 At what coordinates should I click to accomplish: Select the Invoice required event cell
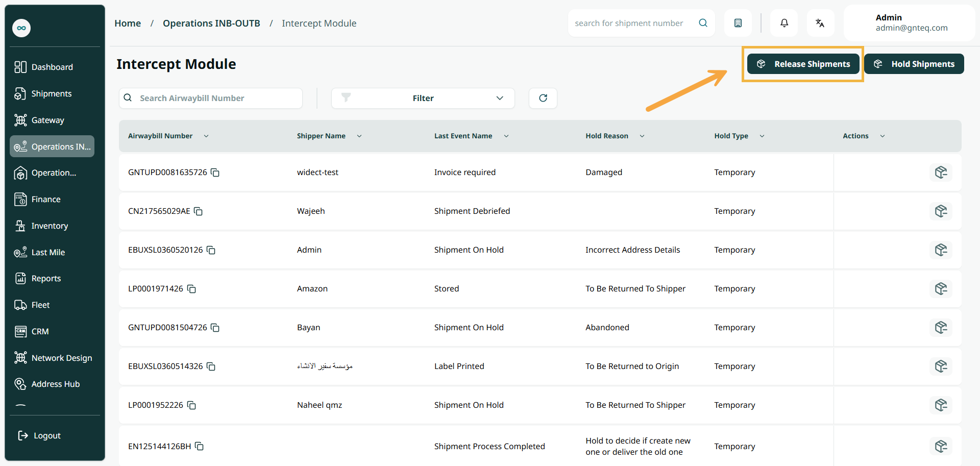pos(465,173)
